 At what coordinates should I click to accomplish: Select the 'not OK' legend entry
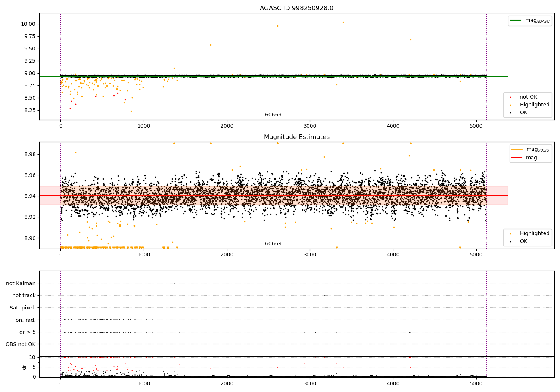[528, 97]
